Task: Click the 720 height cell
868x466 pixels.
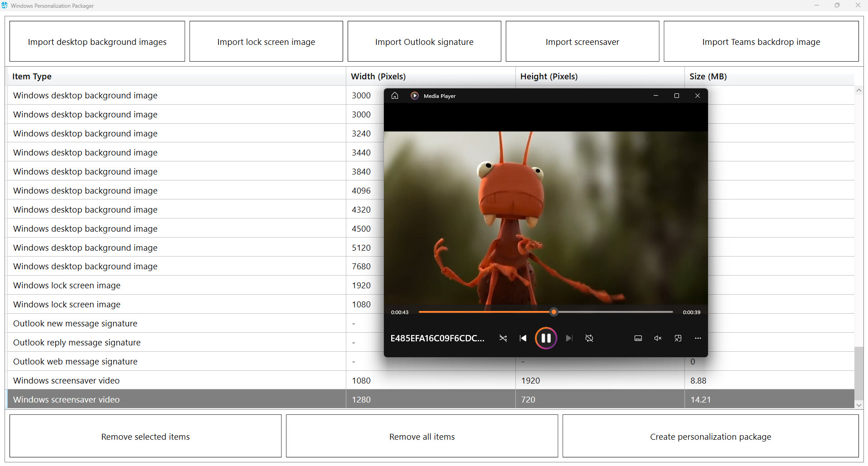Action: click(600, 399)
